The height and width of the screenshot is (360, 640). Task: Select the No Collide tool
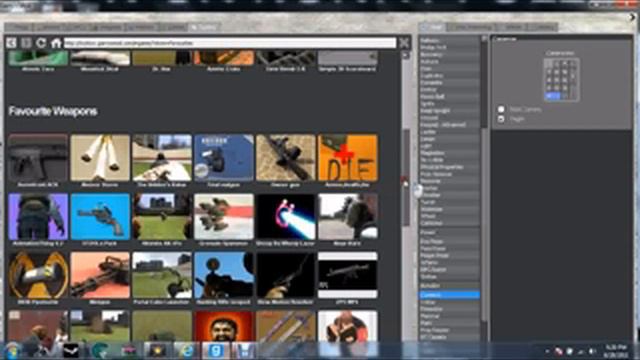click(449, 160)
